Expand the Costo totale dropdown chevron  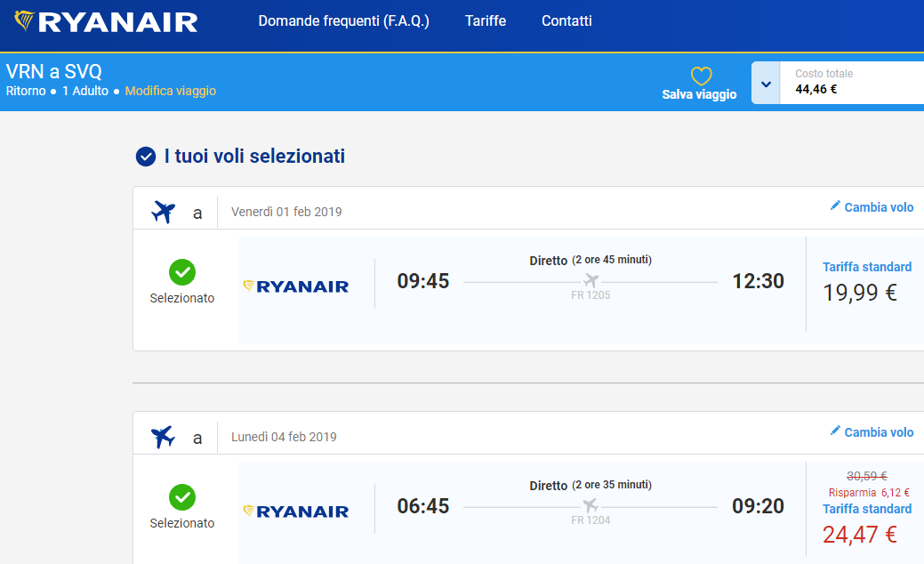coord(766,84)
